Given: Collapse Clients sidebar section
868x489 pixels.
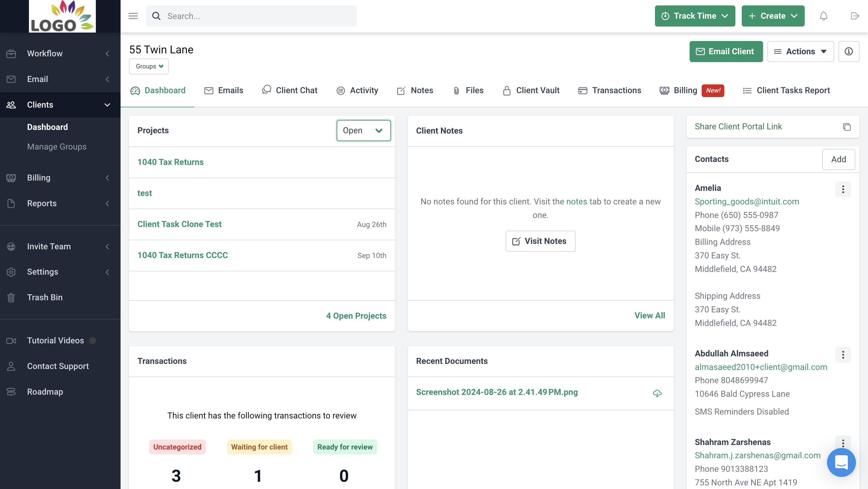Looking at the screenshot, I should 60,105.
